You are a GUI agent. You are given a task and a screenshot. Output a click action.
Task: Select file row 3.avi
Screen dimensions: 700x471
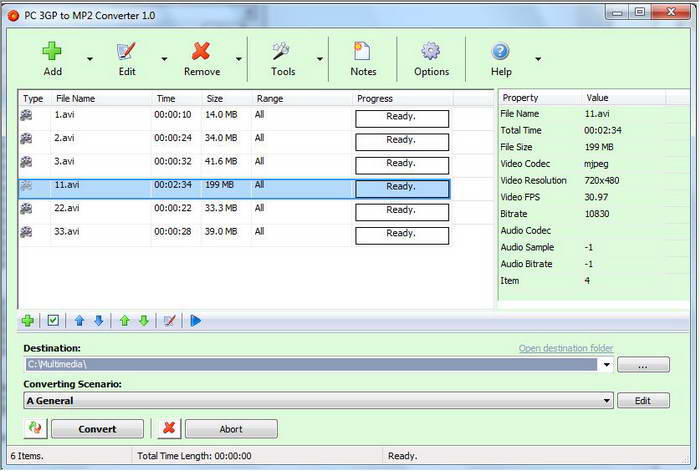click(x=234, y=165)
